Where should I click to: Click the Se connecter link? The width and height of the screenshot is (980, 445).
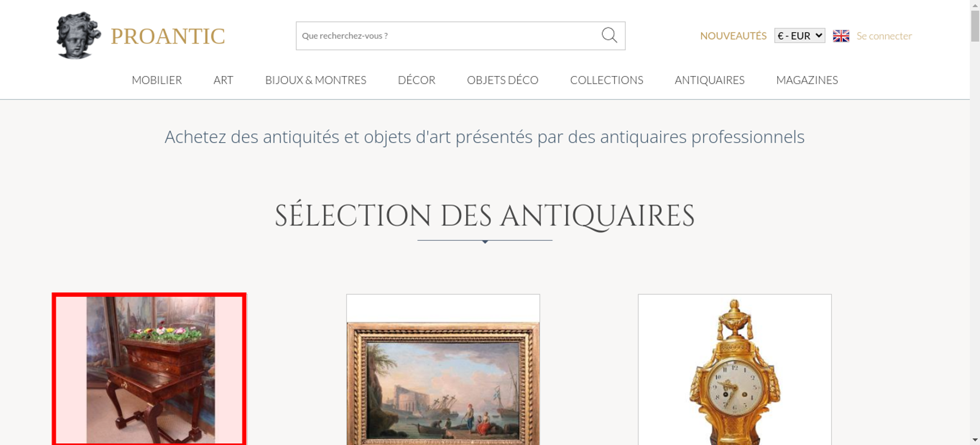(884, 36)
